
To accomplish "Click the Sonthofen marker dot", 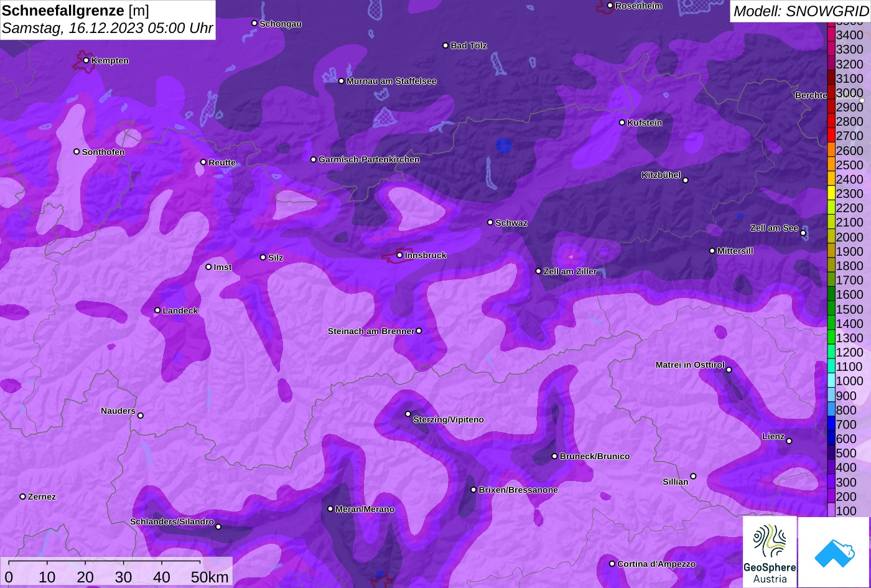I will point(77,151).
